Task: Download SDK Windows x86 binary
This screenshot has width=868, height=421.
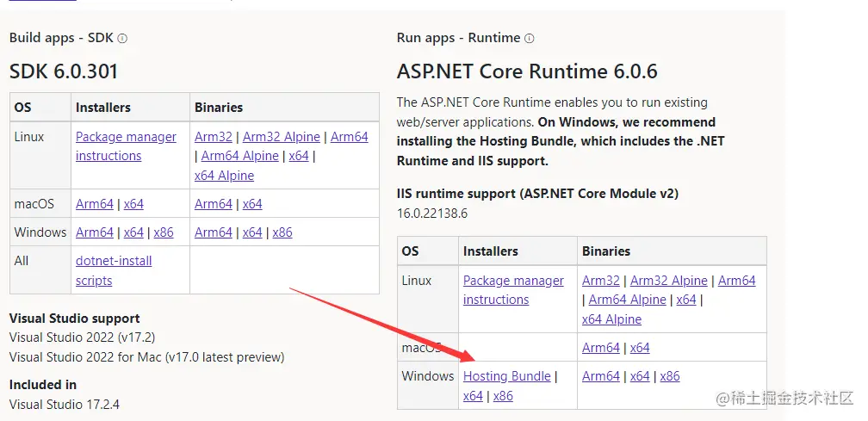Action: (282, 232)
